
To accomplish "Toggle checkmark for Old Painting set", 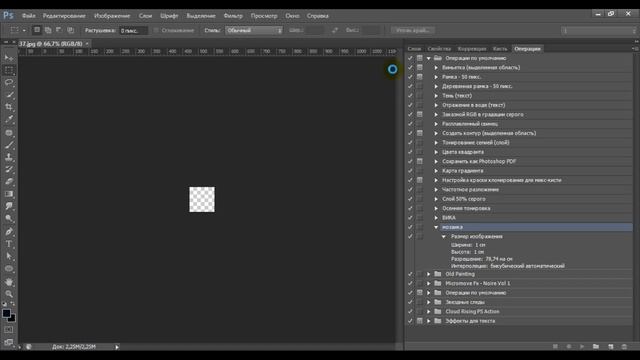I will click(410, 274).
